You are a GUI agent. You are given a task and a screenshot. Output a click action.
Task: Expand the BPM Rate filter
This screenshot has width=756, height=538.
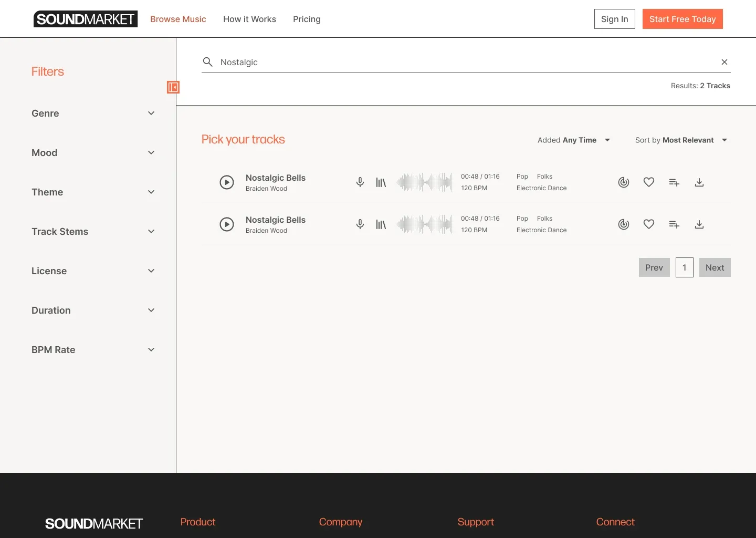pos(93,350)
